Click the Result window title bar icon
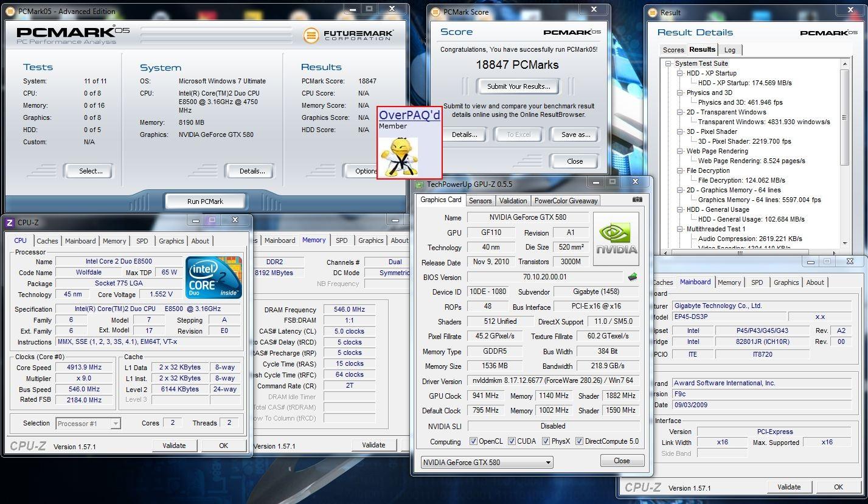 [653, 12]
